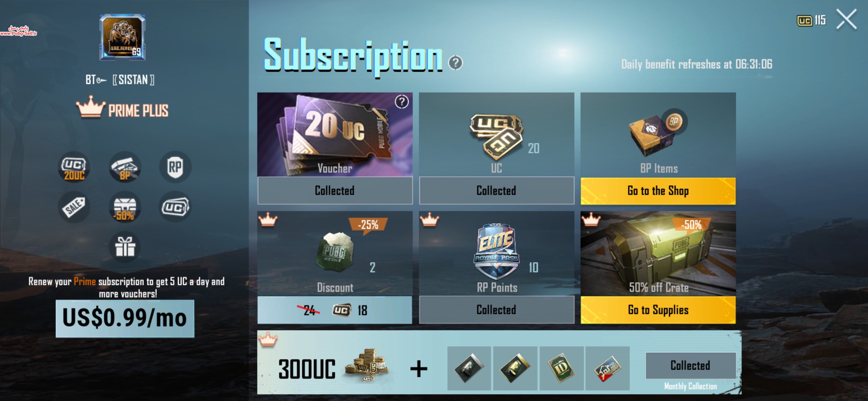Click the plain UC benefit icon
Image resolution: width=868 pixels, height=401 pixels.
(x=175, y=207)
